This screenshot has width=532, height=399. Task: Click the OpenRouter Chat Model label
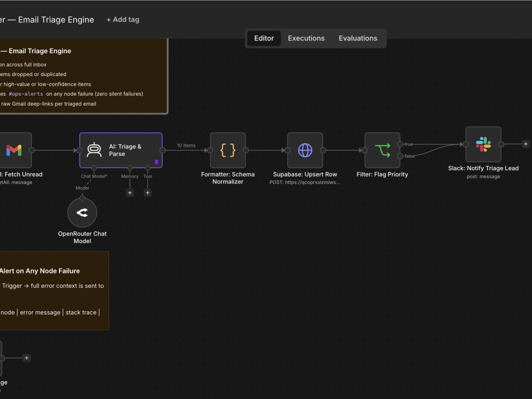tap(82, 237)
